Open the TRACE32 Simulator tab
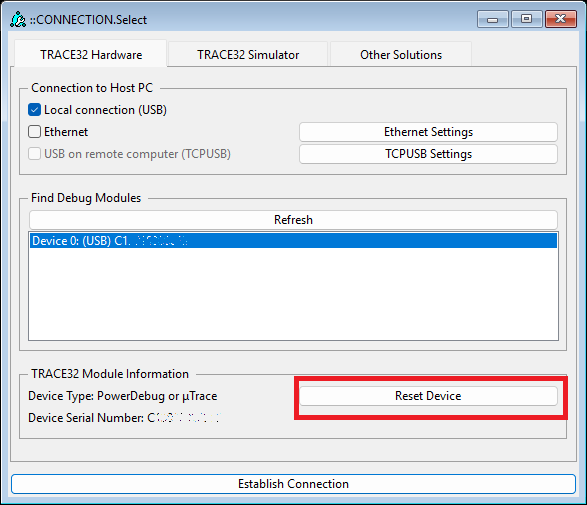 click(x=248, y=55)
